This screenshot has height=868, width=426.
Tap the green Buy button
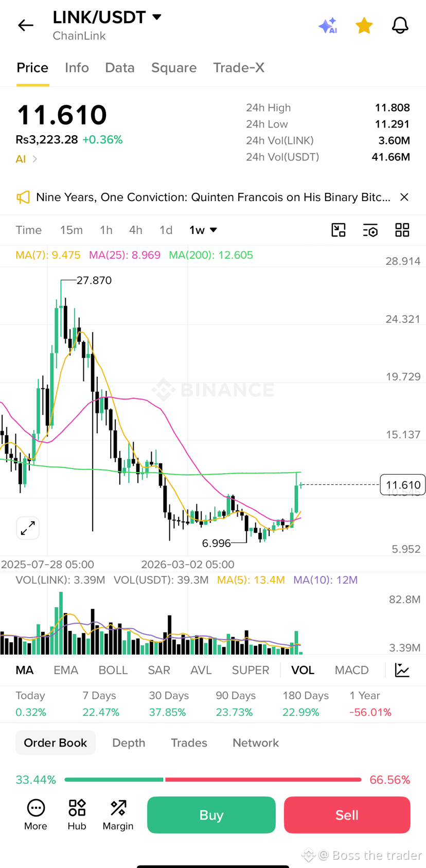(x=211, y=815)
